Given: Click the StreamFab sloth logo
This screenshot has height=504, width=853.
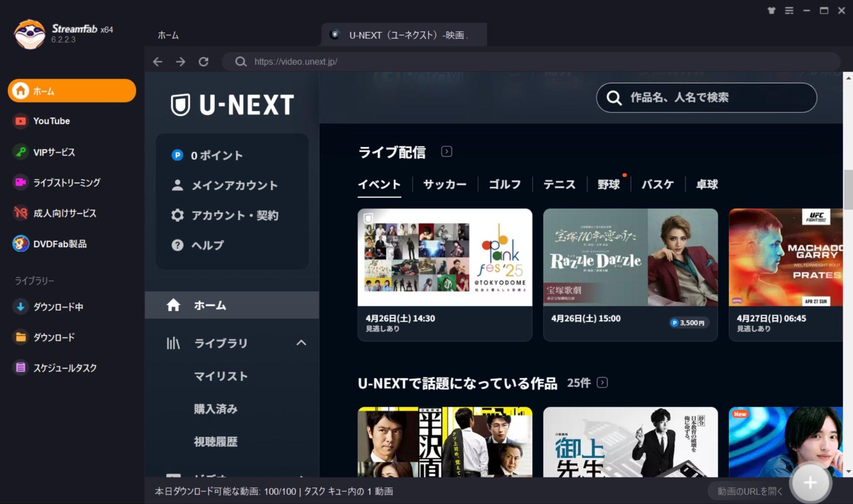Looking at the screenshot, I should (30, 34).
